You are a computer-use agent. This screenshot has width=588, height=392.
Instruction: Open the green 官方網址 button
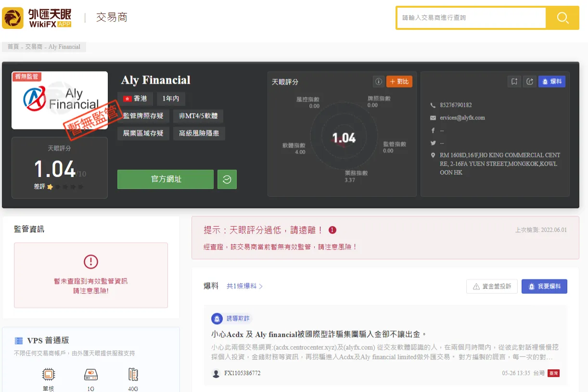(166, 179)
